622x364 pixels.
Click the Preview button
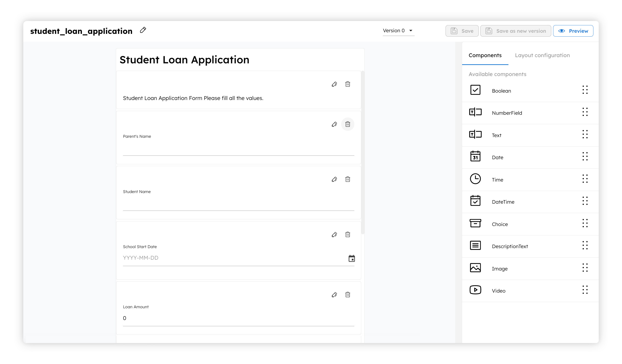(x=573, y=31)
